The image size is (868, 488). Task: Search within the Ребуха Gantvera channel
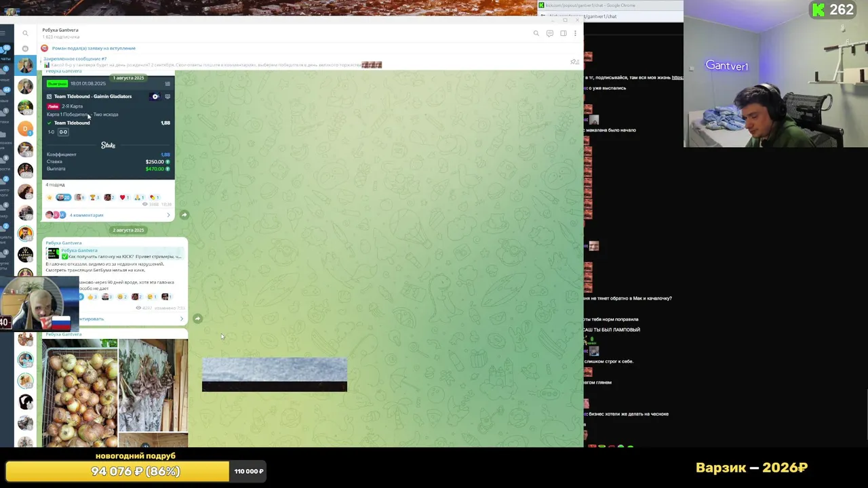tap(536, 33)
